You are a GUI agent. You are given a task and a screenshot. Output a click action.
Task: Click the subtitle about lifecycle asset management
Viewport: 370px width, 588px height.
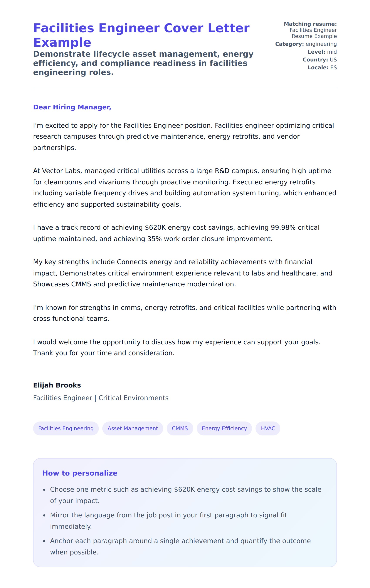[x=143, y=63]
